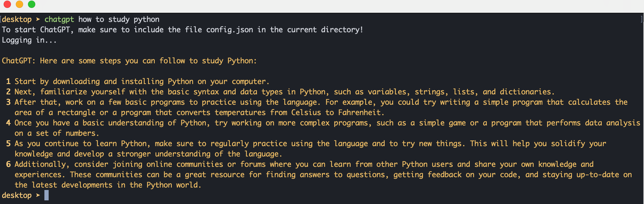
Task: Click list number 3 in the response
Action: tap(8, 102)
